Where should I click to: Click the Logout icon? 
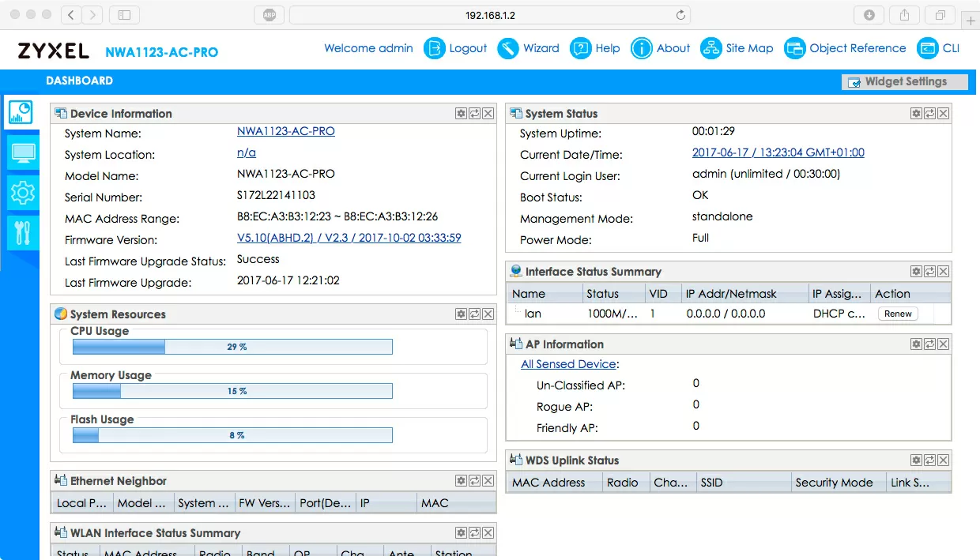pyautogui.click(x=435, y=48)
